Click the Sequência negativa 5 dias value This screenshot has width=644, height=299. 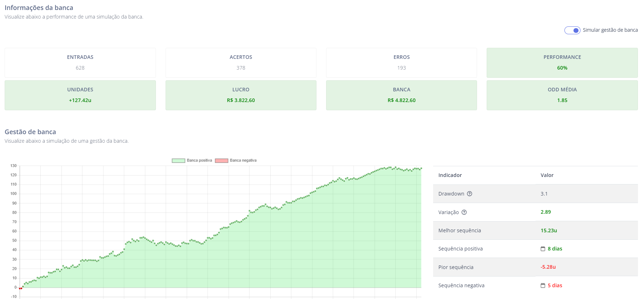coord(555,285)
